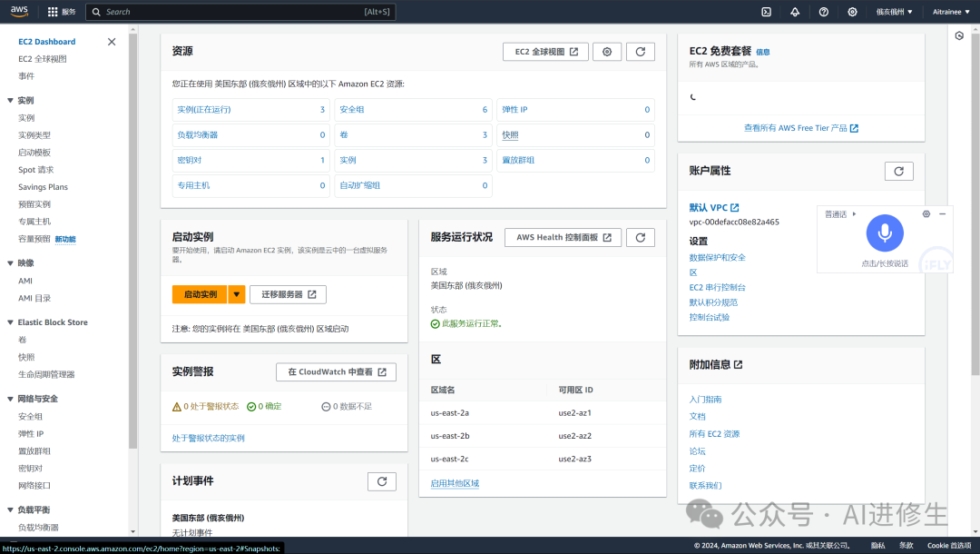Click 启用其他区域 link
The width and height of the screenshot is (980, 554).
pos(455,483)
